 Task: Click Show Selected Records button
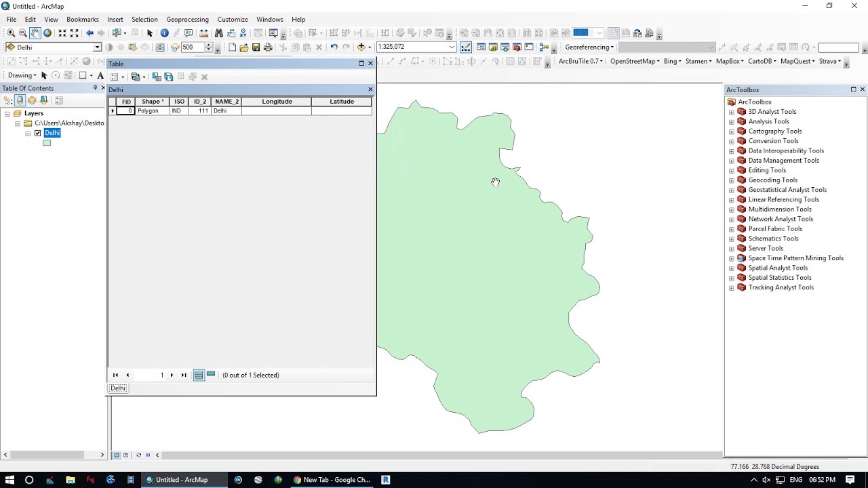coord(211,375)
